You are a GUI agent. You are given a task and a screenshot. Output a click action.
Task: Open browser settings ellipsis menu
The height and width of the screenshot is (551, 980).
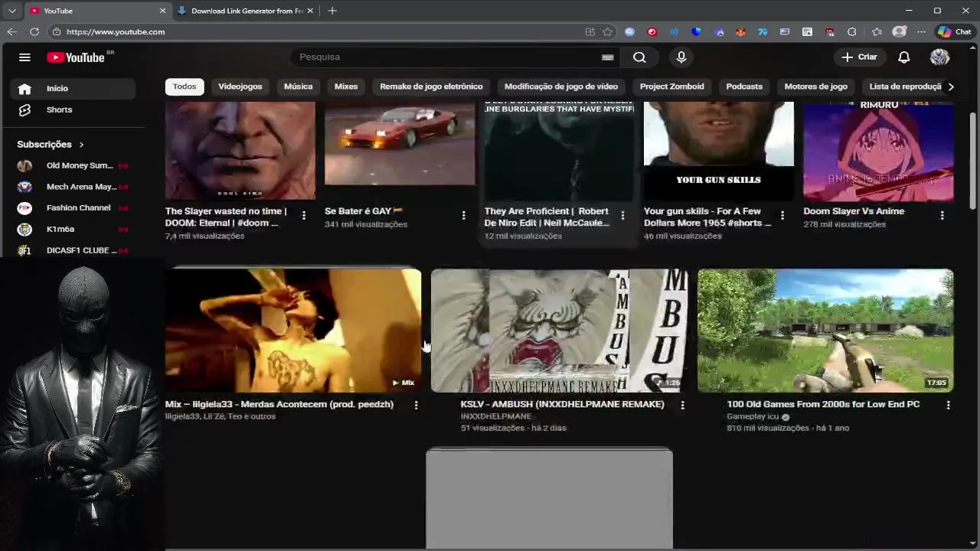pos(921,32)
